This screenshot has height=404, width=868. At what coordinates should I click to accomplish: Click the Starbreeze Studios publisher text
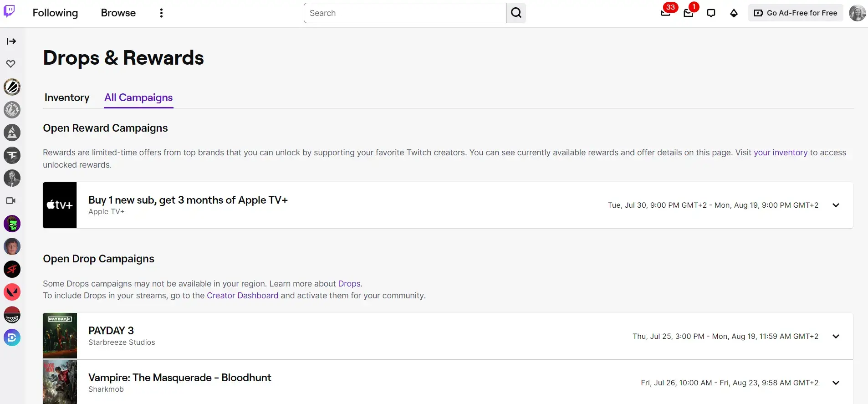coord(122,343)
